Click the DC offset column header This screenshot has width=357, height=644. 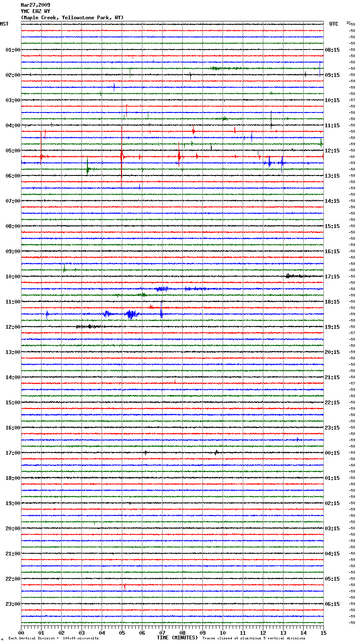pyautogui.click(x=349, y=22)
